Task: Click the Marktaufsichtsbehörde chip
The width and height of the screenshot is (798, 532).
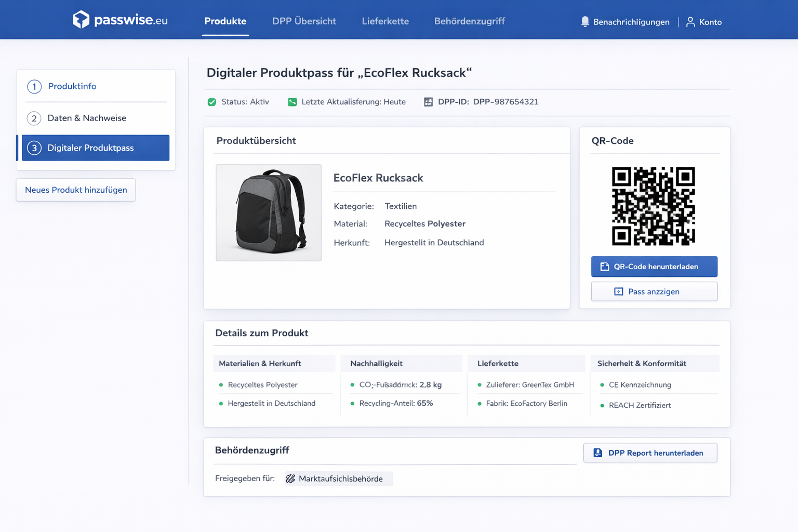Action: 339,478
